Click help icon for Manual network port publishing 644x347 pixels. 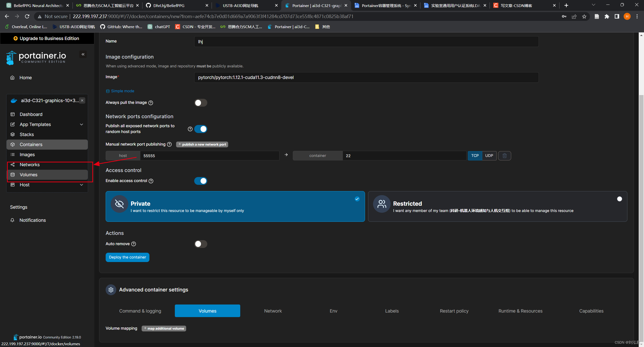tap(169, 144)
